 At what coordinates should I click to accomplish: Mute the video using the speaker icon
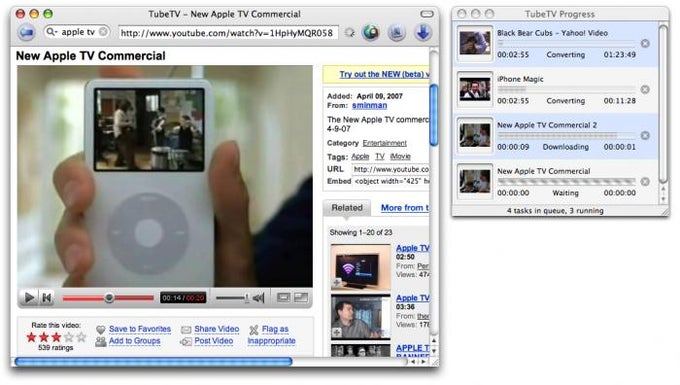click(x=258, y=297)
